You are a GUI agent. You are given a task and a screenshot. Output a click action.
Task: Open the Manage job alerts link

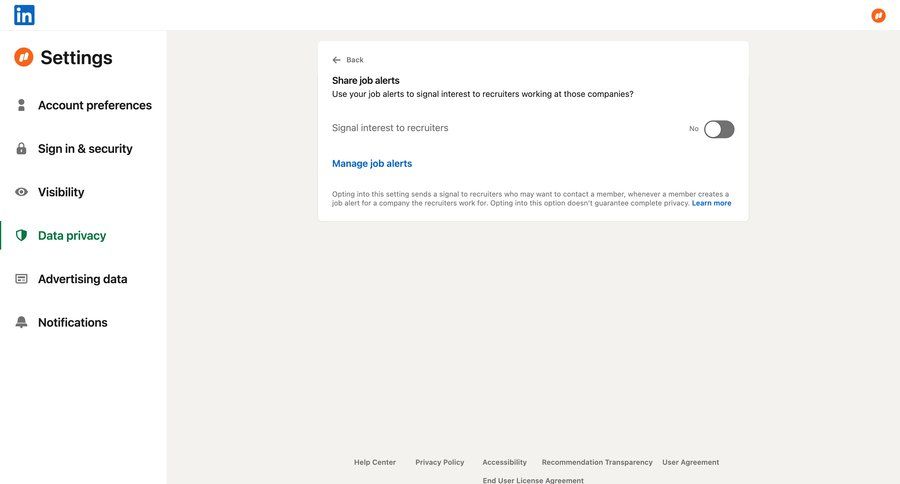point(372,163)
